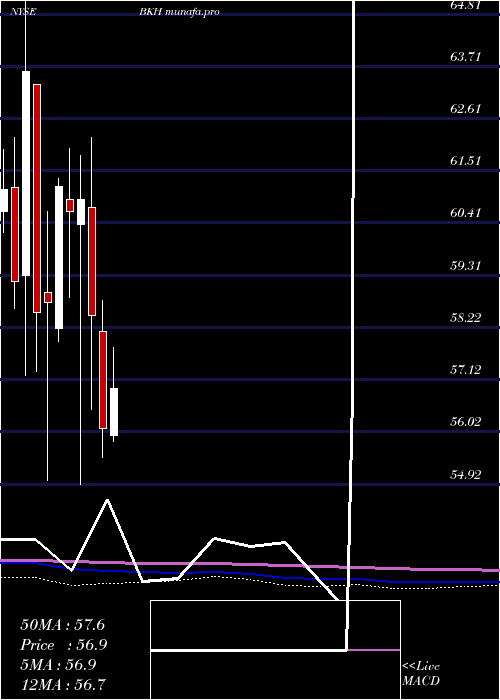
Task: Click the 54.92 price axis label
Action: 466,474
